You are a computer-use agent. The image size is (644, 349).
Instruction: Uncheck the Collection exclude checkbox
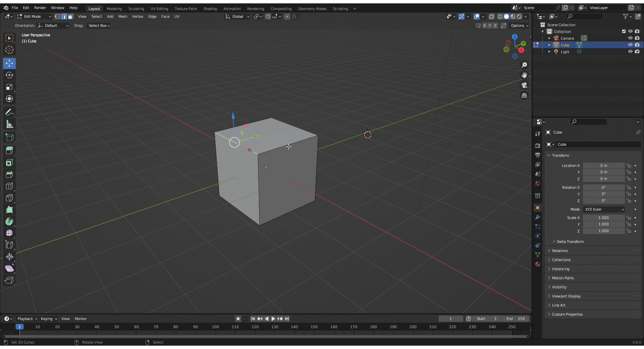point(624,32)
